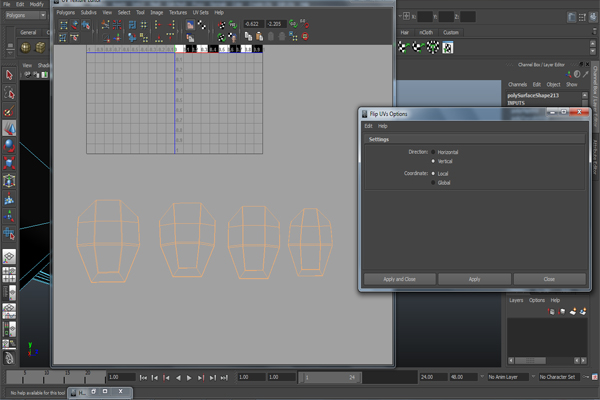Choose the Show Manipulator tool
This screenshot has width=600, height=400.
[x=9, y=217]
